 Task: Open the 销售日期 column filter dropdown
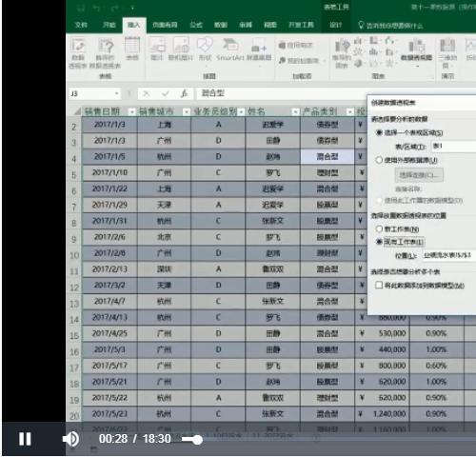(131, 111)
